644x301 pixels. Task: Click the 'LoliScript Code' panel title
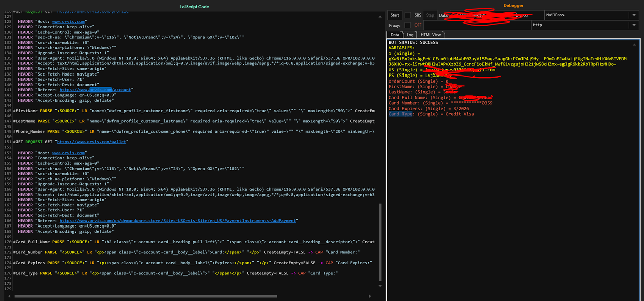point(194,6)
